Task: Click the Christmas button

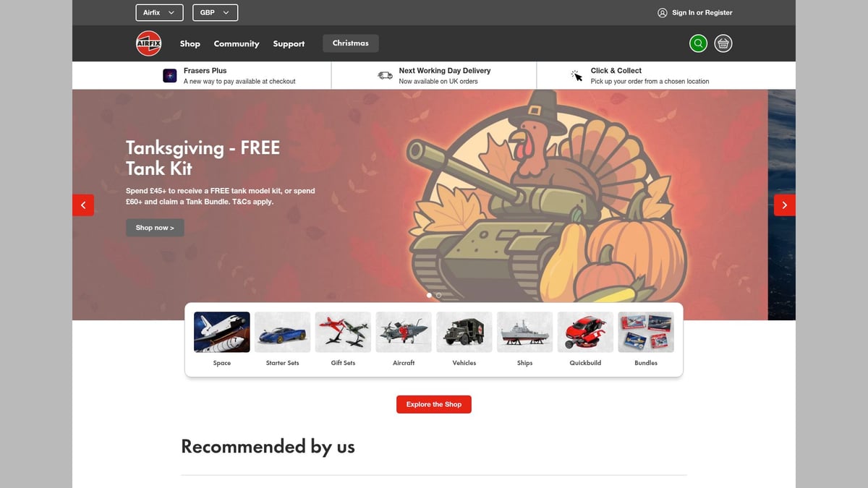Action: (351, 43)
